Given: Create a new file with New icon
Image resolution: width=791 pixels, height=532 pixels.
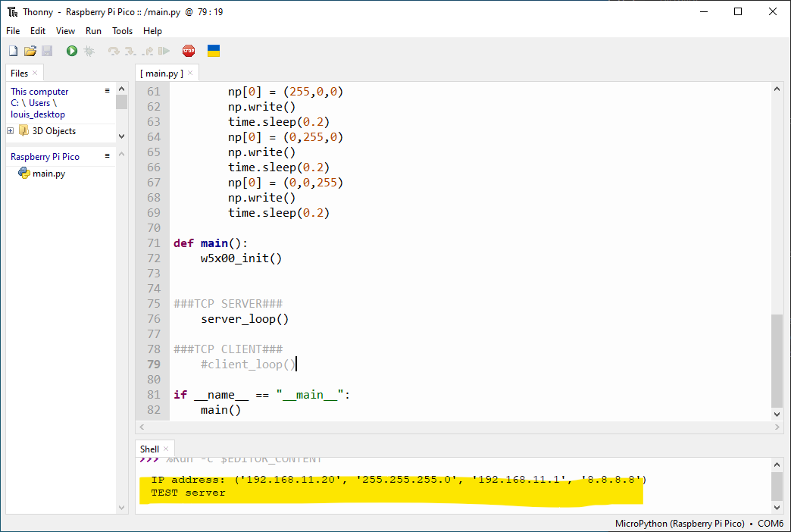Looking at the screenshot, I should tap(13, 51).
